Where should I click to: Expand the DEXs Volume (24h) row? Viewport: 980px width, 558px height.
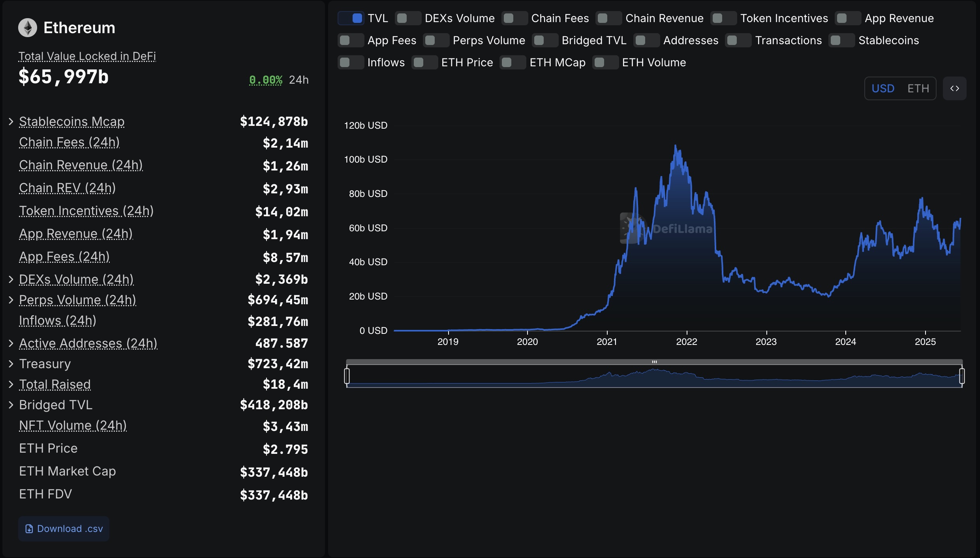[x=11, y=279]
